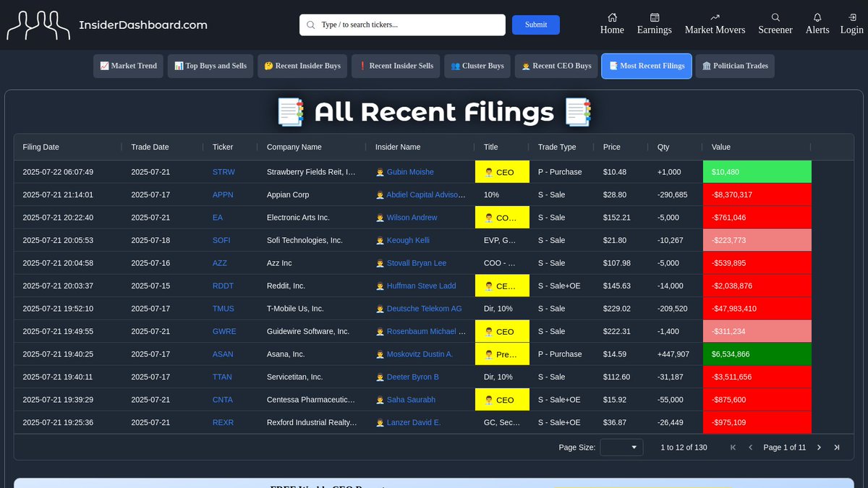Select the Most Recent Filings tab
This screenshot has width=868, height=488.
click(647, 66)
